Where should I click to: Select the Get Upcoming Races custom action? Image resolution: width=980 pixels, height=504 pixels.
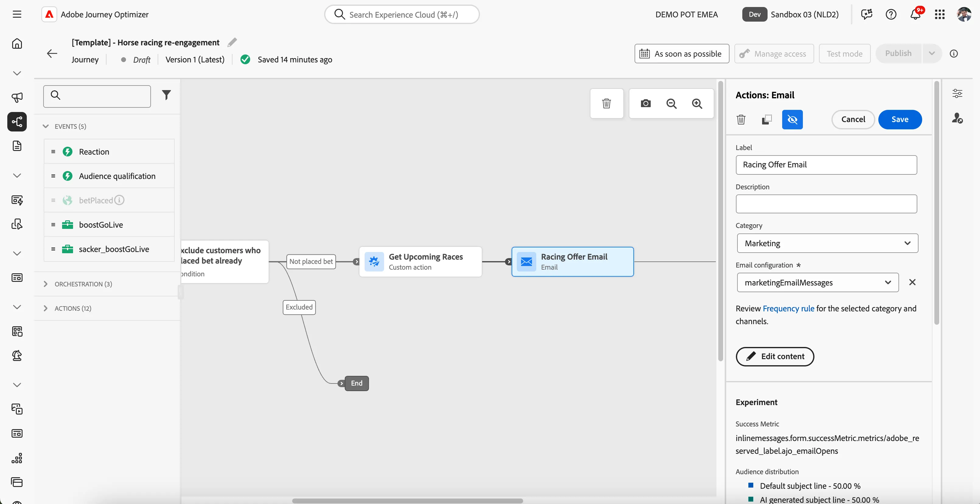coord(420,262)
